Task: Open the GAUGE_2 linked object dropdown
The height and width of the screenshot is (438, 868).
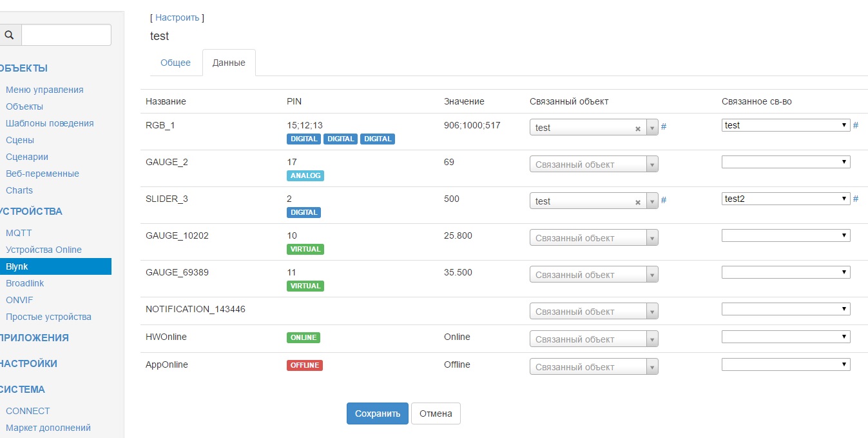Action: point(594,164)
